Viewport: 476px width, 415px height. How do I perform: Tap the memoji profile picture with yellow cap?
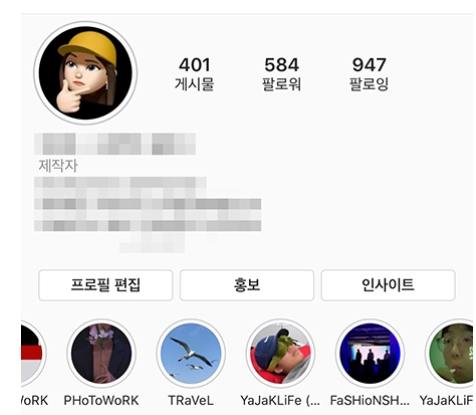85,73
